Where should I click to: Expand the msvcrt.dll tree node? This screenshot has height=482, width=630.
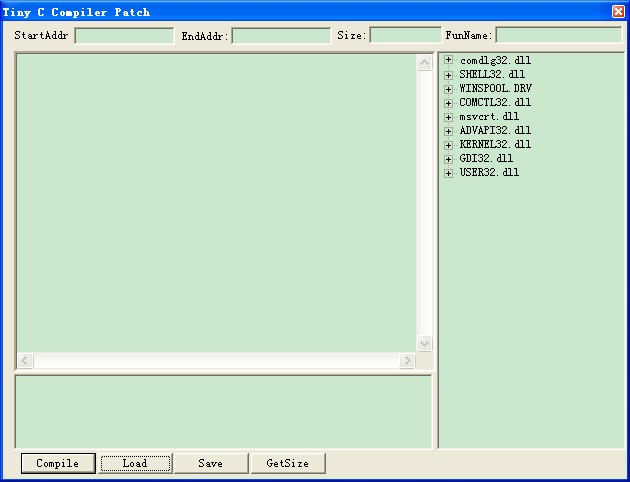pos(448,117)
